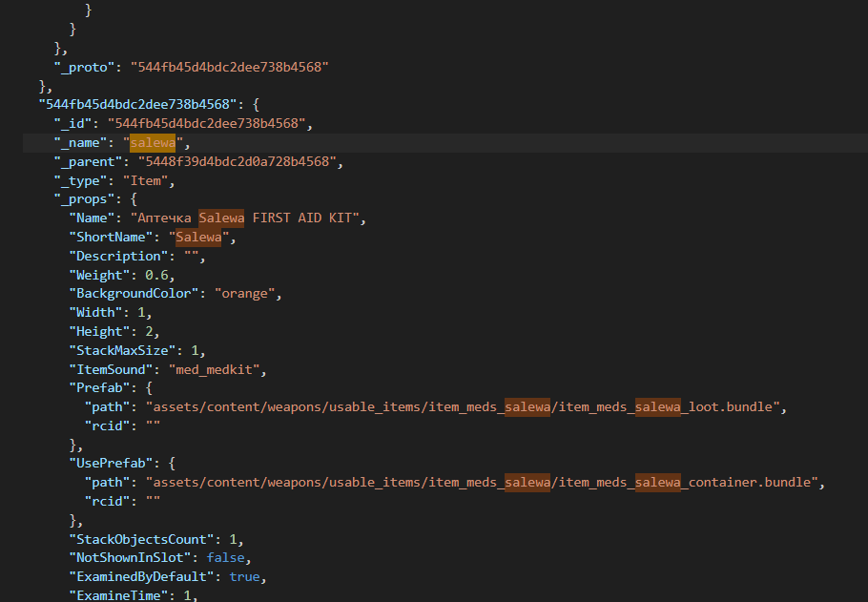Image resolution: width=868 pixels, height=602 pixels.
Task: Click the "orange" color value
Action: [x=245, y=293]
